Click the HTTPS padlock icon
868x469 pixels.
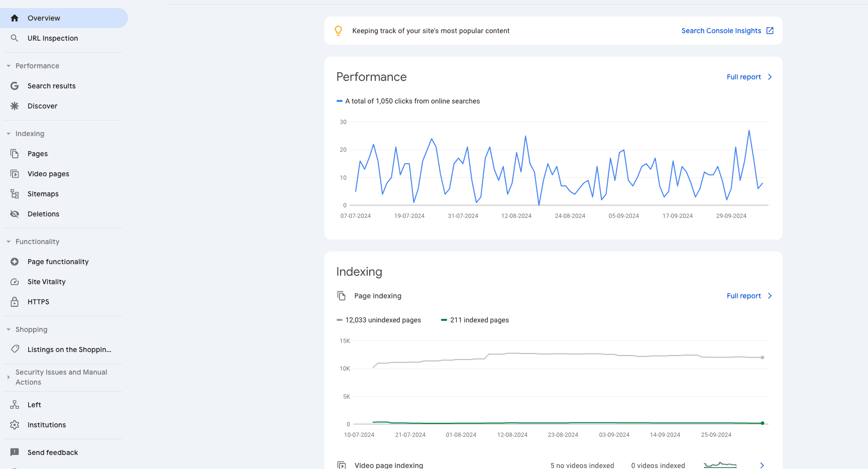(x=15, y=302)
